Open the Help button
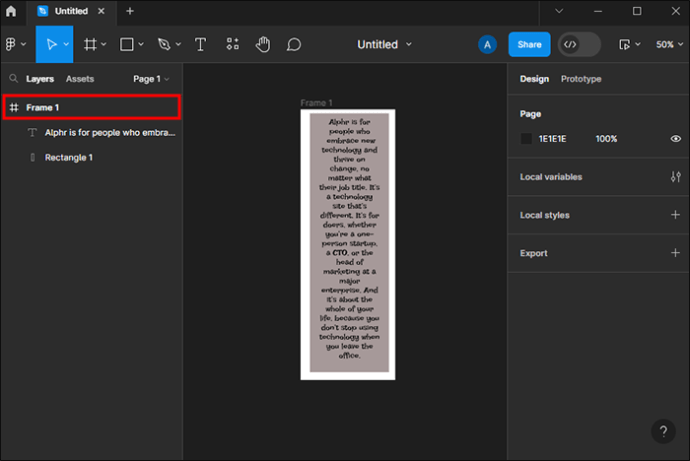Image resolution: width=690 pixels, height=461 pixels. pos(663,432)
